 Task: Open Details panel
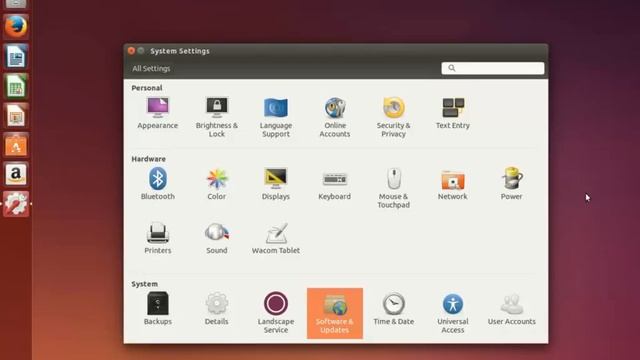217,309
